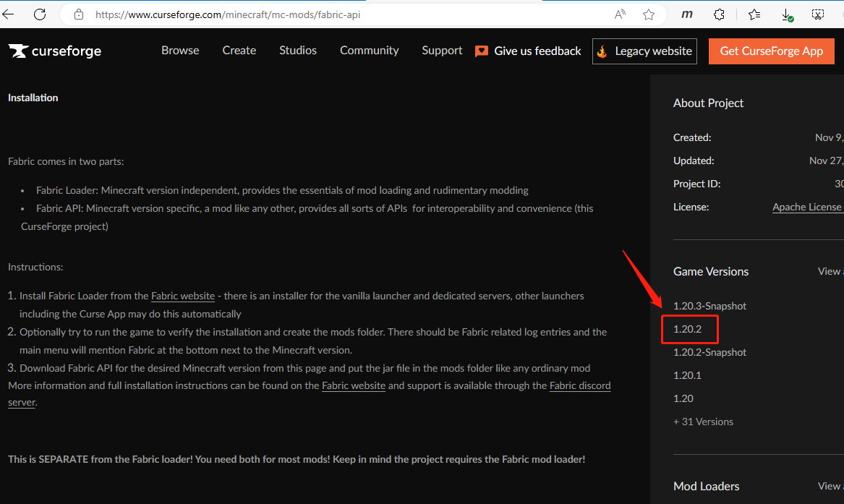Open the browser extensions puzzle icon
This screenshot has width=844, height=504.
[719, 14]
